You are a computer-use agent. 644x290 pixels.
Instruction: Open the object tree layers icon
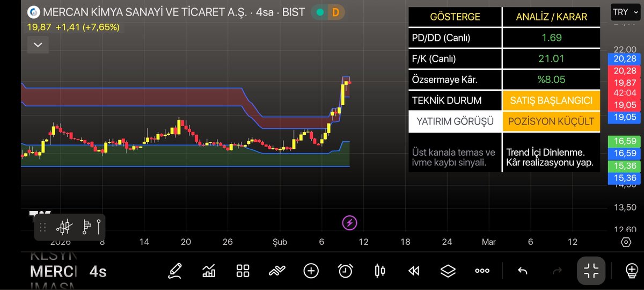[x=448, y=271]
